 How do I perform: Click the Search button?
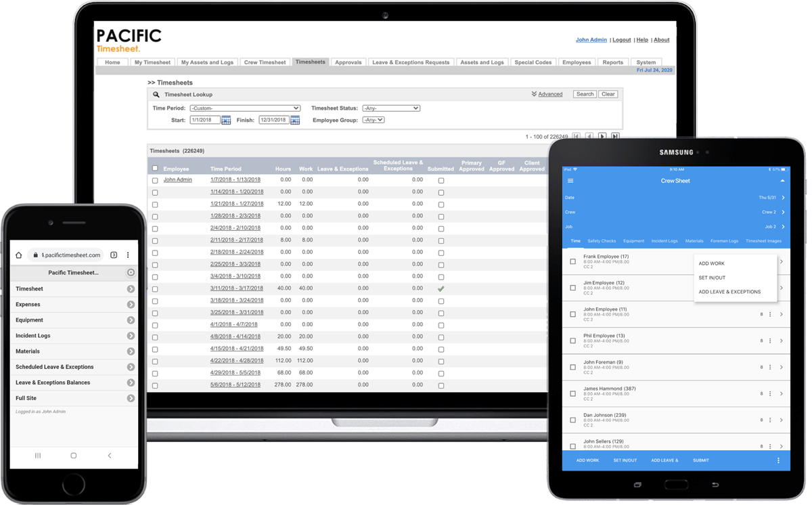point(584,94)
